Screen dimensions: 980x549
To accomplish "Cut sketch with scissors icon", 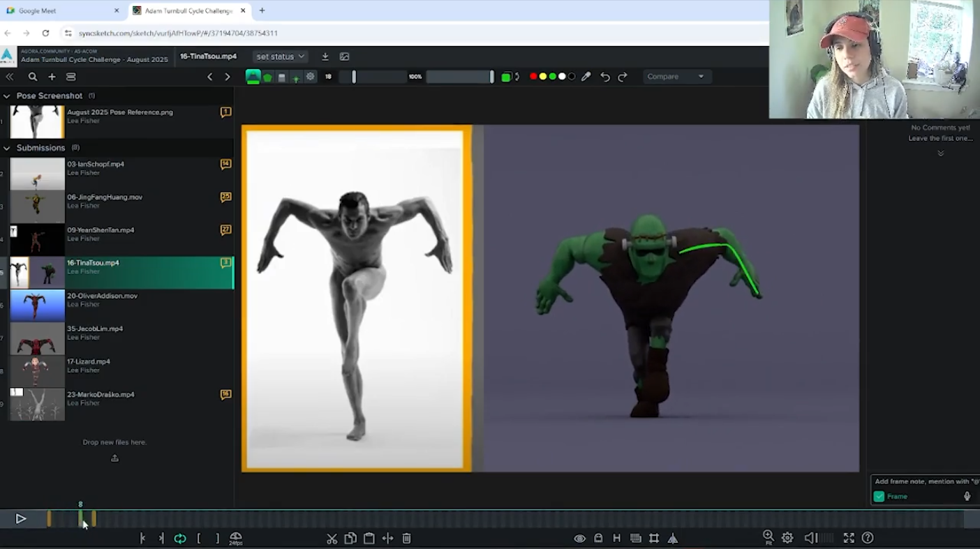I will [x=332, y=538].
